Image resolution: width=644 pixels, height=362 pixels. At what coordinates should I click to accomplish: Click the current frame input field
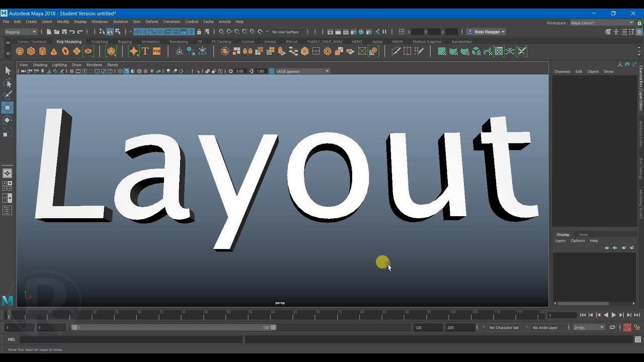click(562, 315)
